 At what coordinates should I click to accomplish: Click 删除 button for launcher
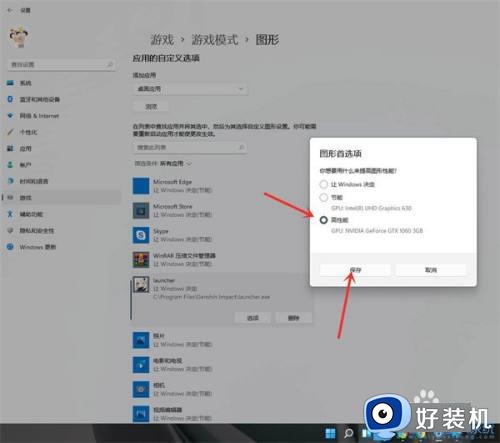pyautogui.click(x=294, y=318)
